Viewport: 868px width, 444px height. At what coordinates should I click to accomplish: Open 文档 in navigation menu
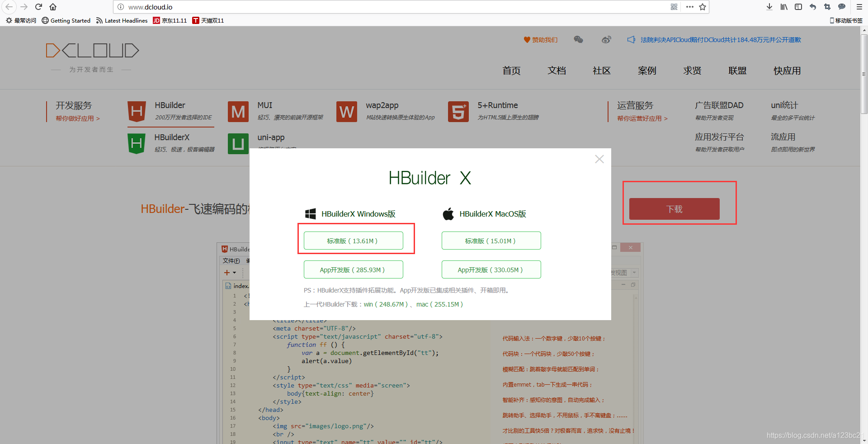557,71
